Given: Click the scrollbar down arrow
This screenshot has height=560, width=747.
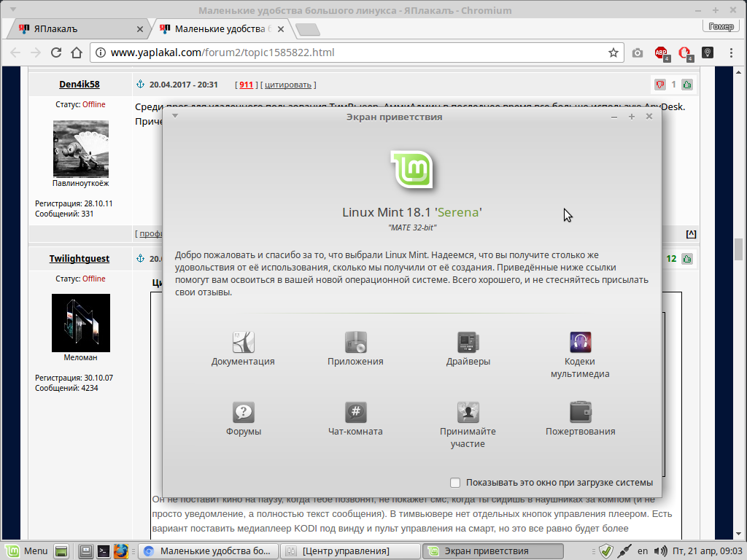Looking at the screenshot, I should pos(738,534).
